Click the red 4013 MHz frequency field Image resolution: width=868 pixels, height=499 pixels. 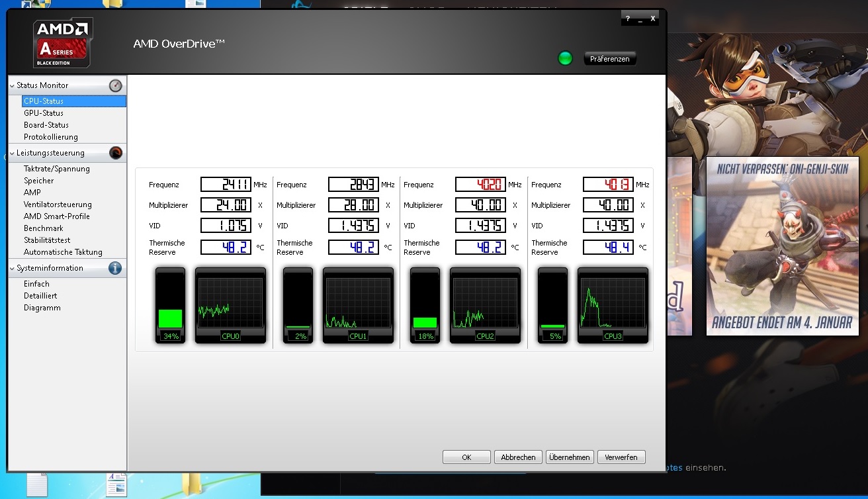tap(608, 185)
